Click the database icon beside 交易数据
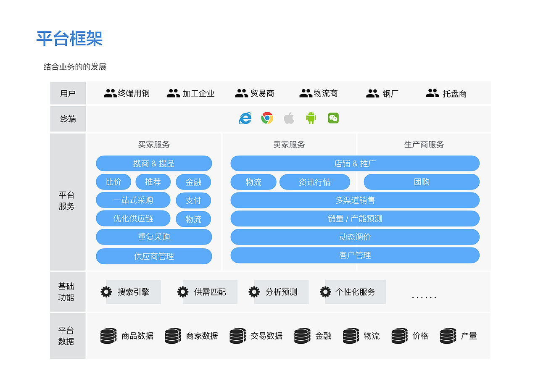The width and height of the screenshot is (538, 392). tap(238, 336)
